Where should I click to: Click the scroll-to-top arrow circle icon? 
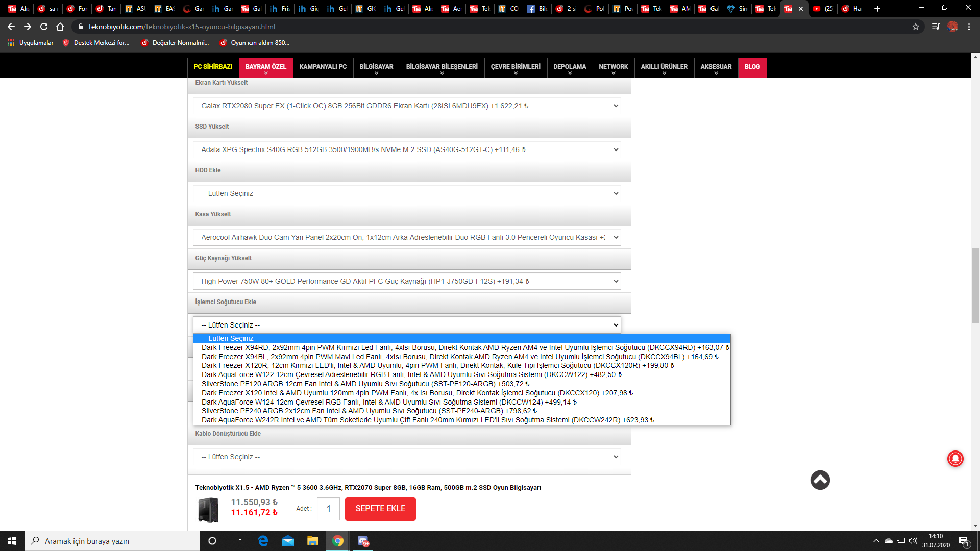click(x=820, y=480)
